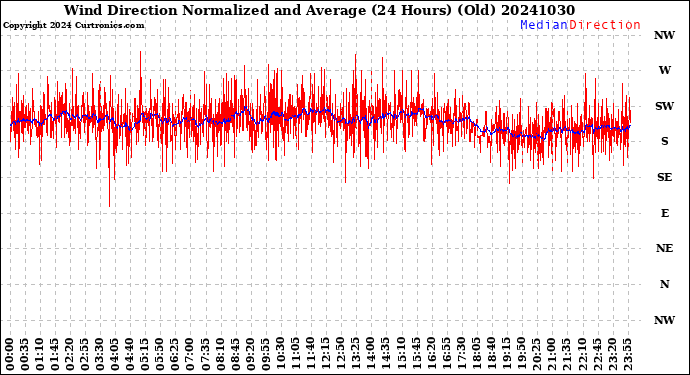Click the 03:30 time axis label
Image resolution: width=690 pixels, height=375 pixels.
click(99, 355)
